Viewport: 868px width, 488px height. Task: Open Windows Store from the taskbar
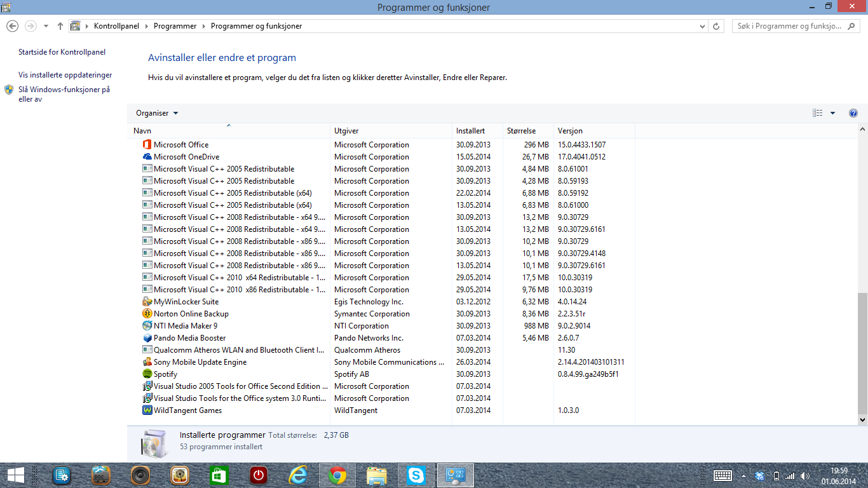click(219, 475)
